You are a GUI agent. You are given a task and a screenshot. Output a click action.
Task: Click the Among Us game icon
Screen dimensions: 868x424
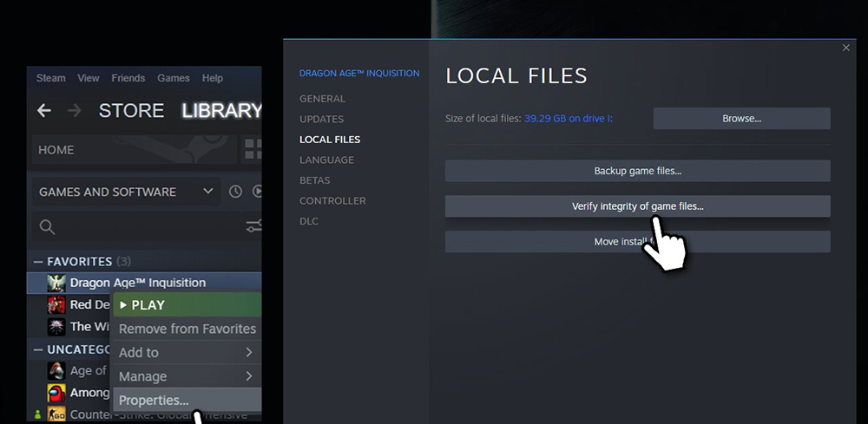[x=56, y=393]
